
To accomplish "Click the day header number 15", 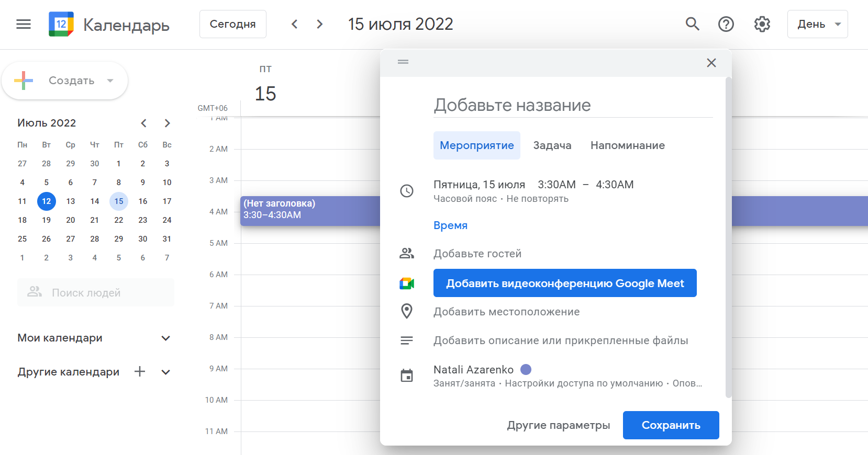I will [265, 94].
